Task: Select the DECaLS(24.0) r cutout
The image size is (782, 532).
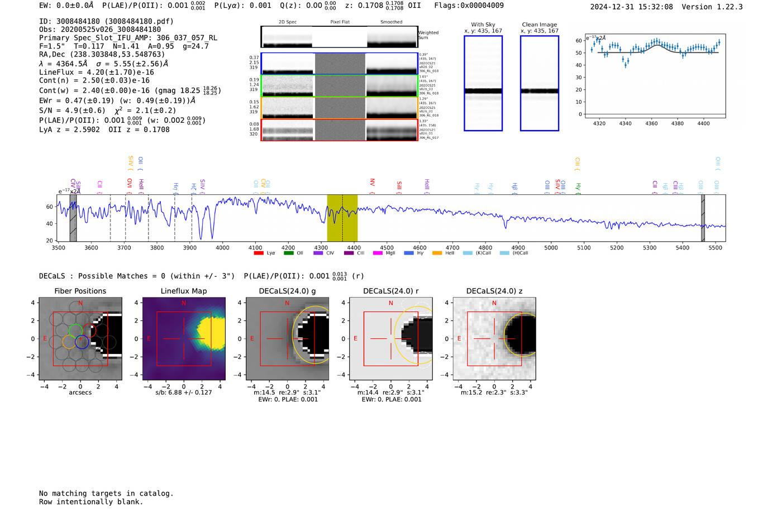Action: [390, 339]
